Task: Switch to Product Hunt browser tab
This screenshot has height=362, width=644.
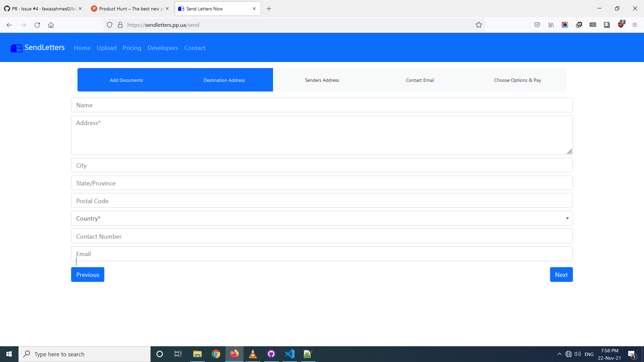Action: pyautogui.click(x=129, y=9)
